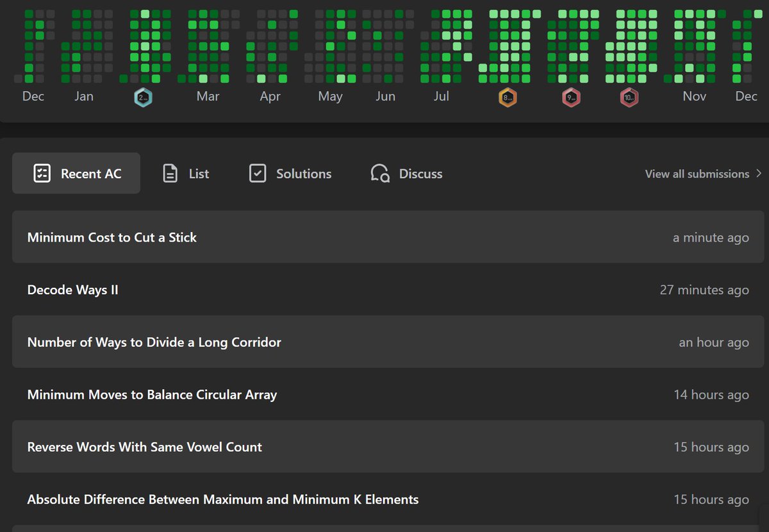Click the October monthly badge numbered 10
The image size is (769, 532).
(x=629, y=97)
